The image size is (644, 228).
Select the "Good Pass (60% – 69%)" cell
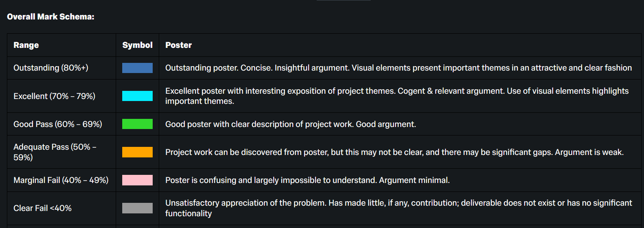[58, 124]
